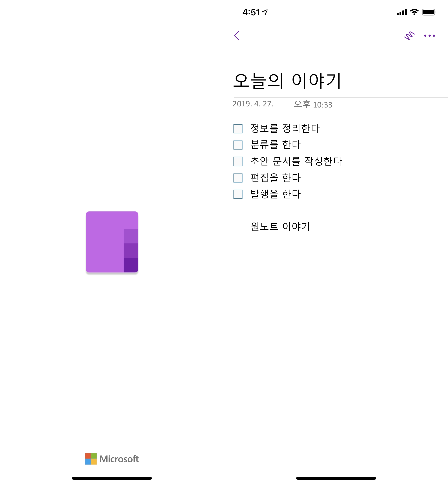Tap the cellular signal bars icon

pyautogui.click(x=402, y=12)
